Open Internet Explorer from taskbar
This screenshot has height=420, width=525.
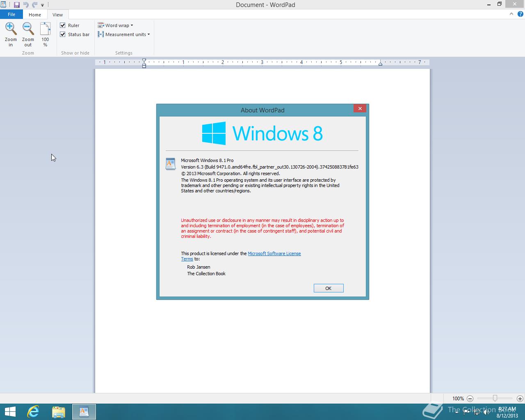coord(33,412)
